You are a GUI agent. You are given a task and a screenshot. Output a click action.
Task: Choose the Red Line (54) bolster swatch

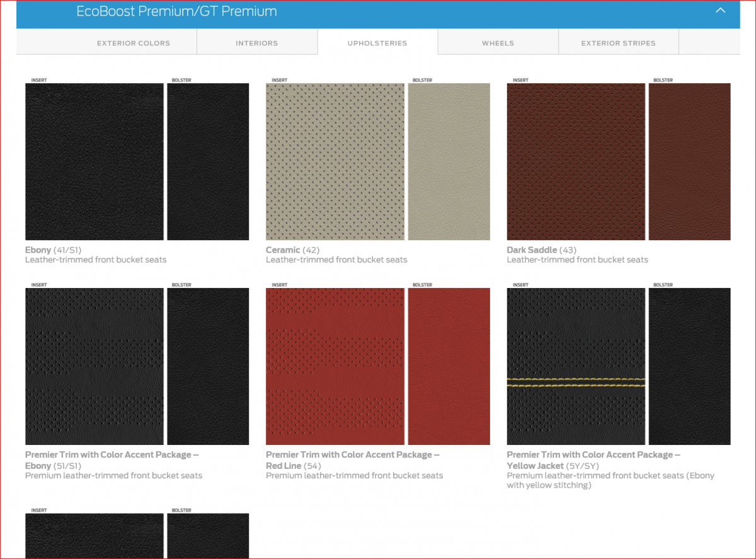click(449, 367)
